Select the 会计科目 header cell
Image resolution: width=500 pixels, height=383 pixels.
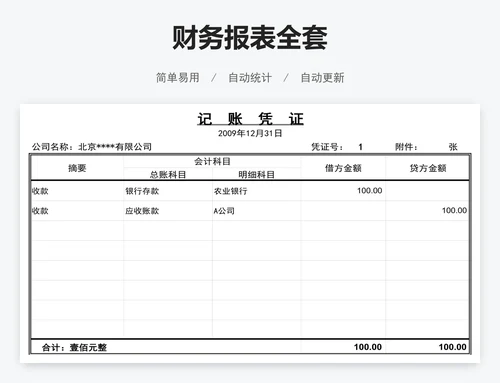click(212, 161)
